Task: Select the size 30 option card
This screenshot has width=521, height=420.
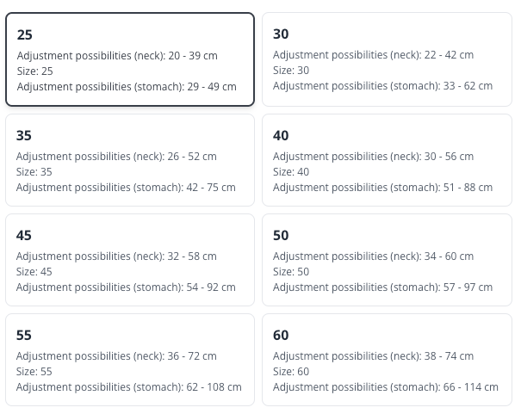Action: [x=387, y=59]
